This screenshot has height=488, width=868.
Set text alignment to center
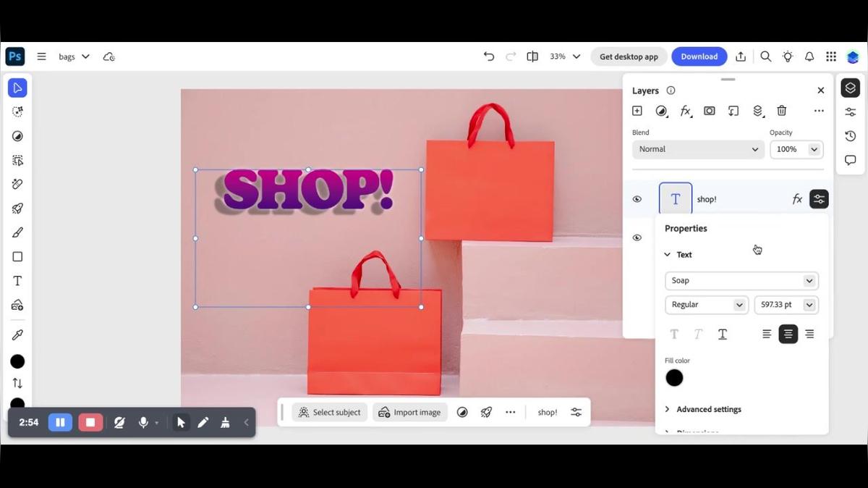tap(788, 334)
